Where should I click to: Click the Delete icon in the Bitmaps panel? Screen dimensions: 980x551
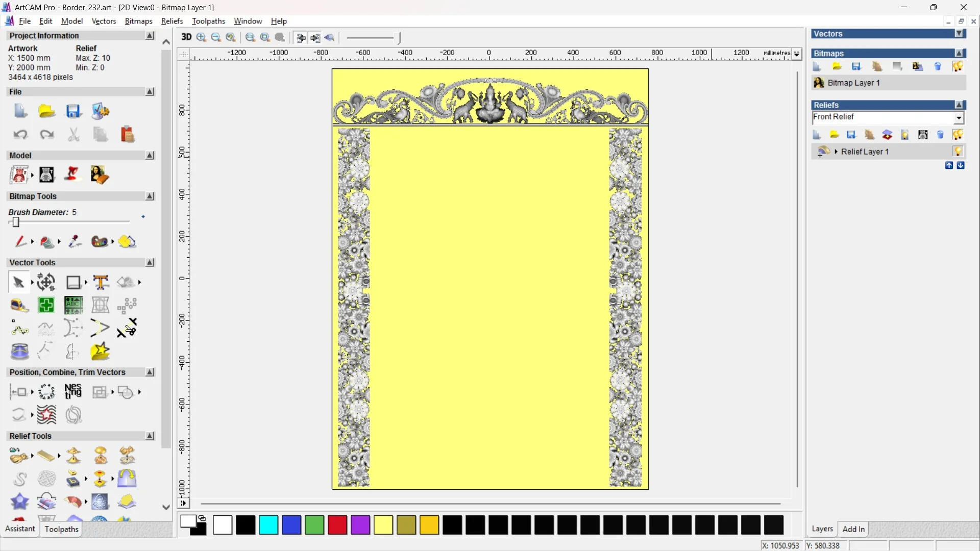coord(938,66)
